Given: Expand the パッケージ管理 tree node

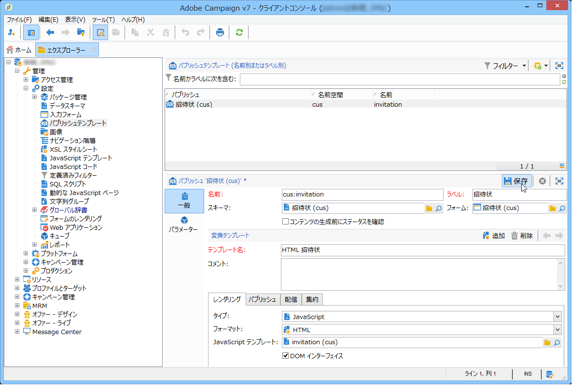Looking at the screenshot, I should tap(35, 97).
